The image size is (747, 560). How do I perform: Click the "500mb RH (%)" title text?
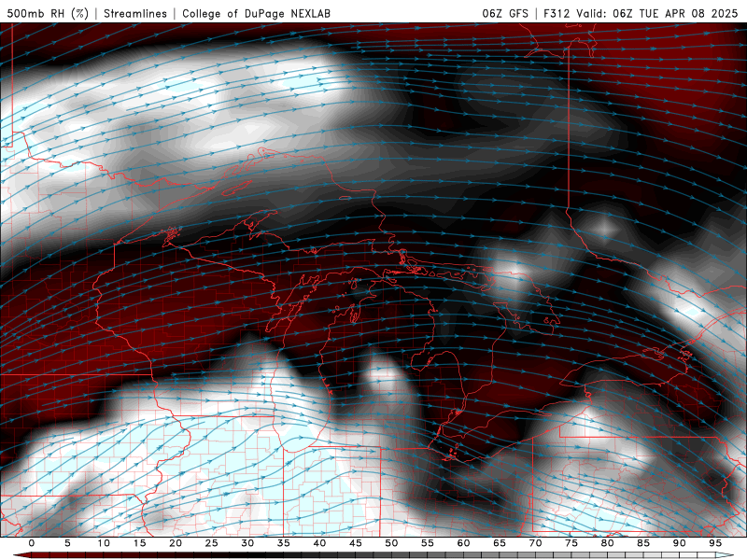48,13
